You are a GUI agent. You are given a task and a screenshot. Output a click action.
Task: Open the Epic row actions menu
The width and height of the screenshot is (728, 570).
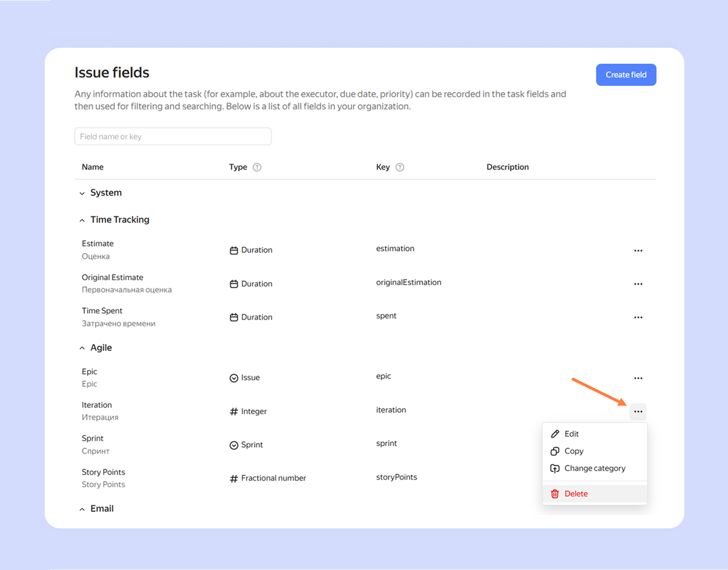pos(638,378)
